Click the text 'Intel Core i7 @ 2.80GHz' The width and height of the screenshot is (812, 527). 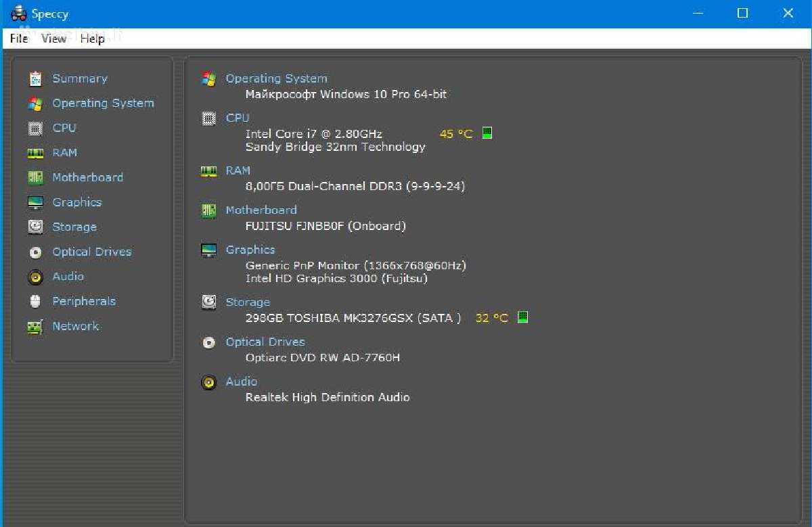pyautogui.click(x=314, y=134)
